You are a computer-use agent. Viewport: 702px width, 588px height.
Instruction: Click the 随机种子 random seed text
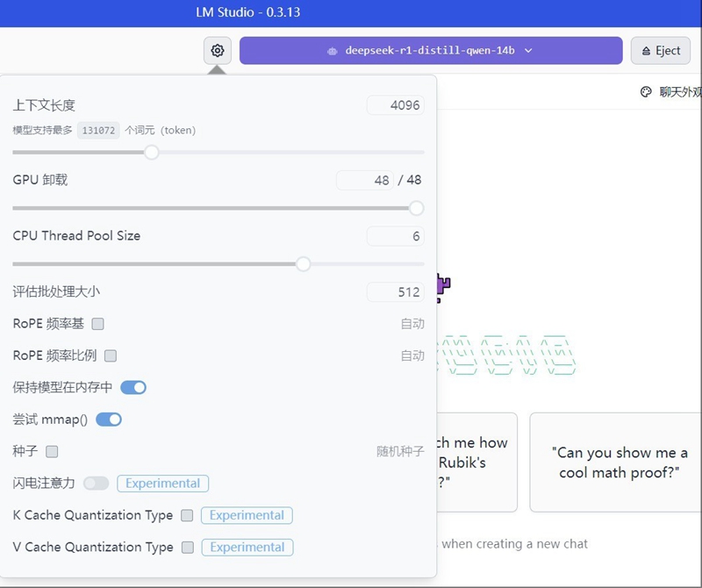[x=400, y=451]
